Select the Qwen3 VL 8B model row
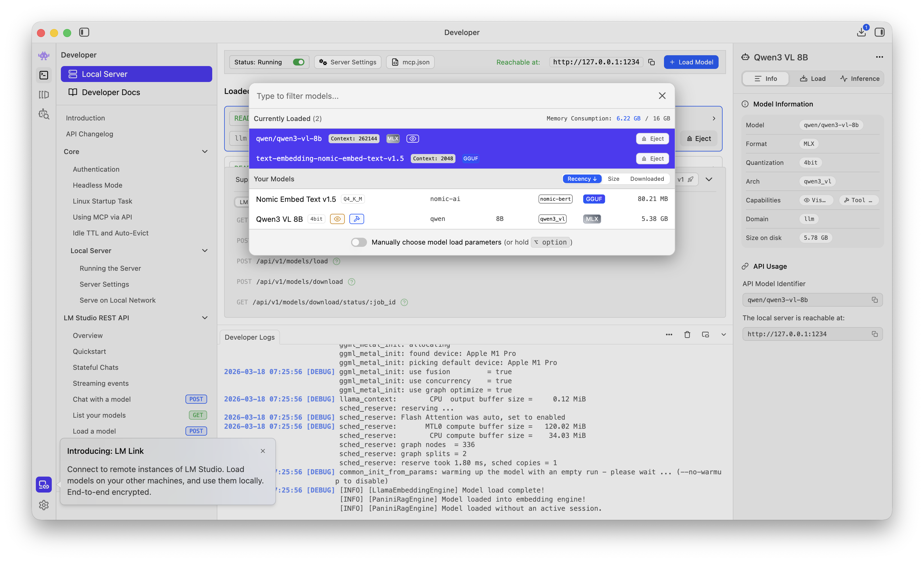The width and height of the screenshot is (924, 562). 462,219
